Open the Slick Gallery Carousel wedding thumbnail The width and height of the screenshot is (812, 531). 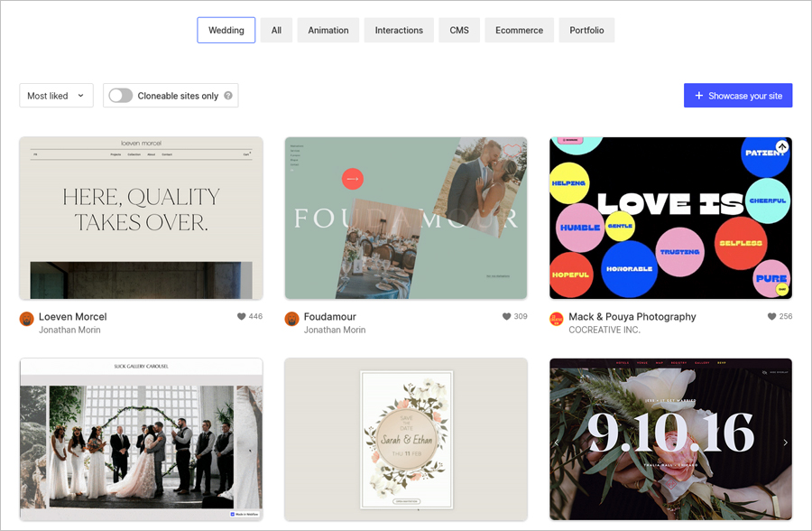pyautogui.click(x=141, y=440)
